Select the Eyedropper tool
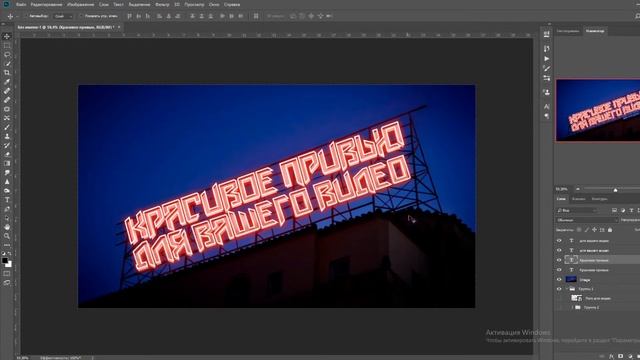 click(x=7, y=82)
